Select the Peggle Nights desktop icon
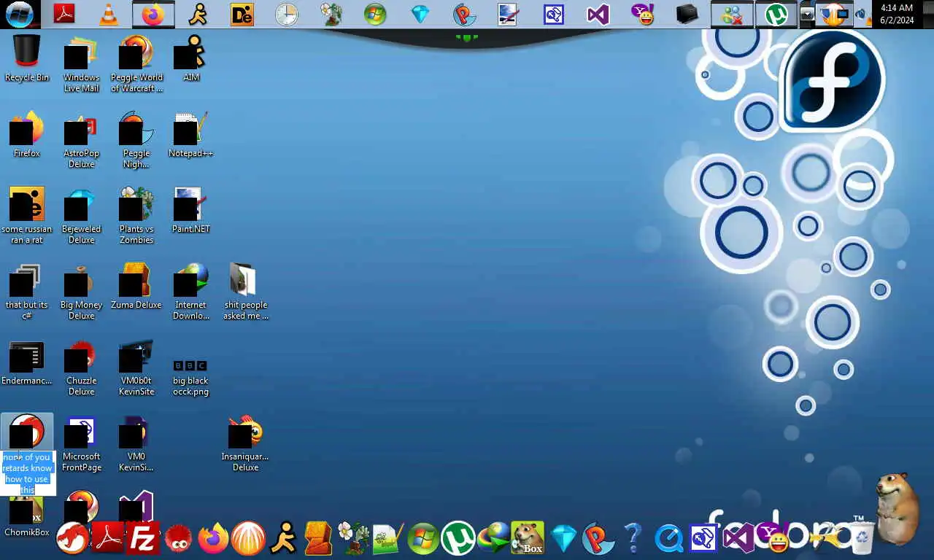This screenshot has height=560, width=934. (136, 139)
